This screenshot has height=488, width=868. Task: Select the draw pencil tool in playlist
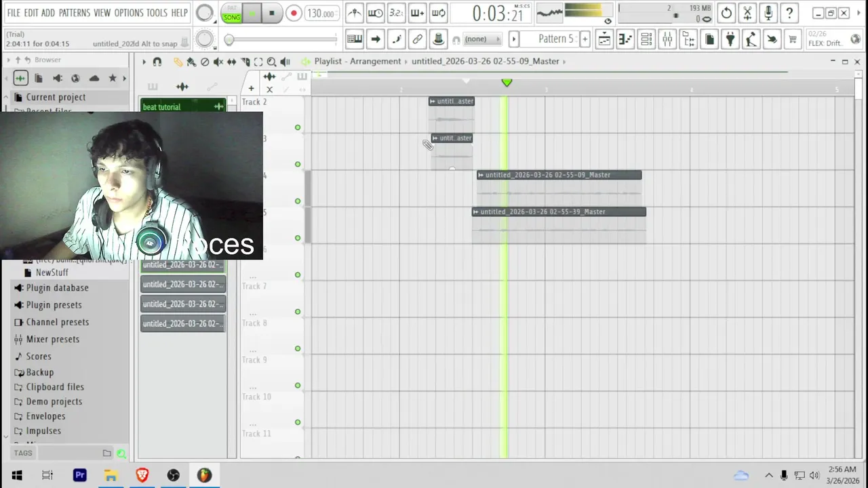click(x=178, y=62)
